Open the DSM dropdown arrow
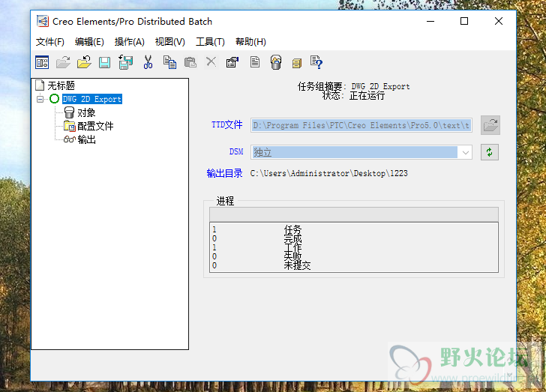 (x=465, y=152)
